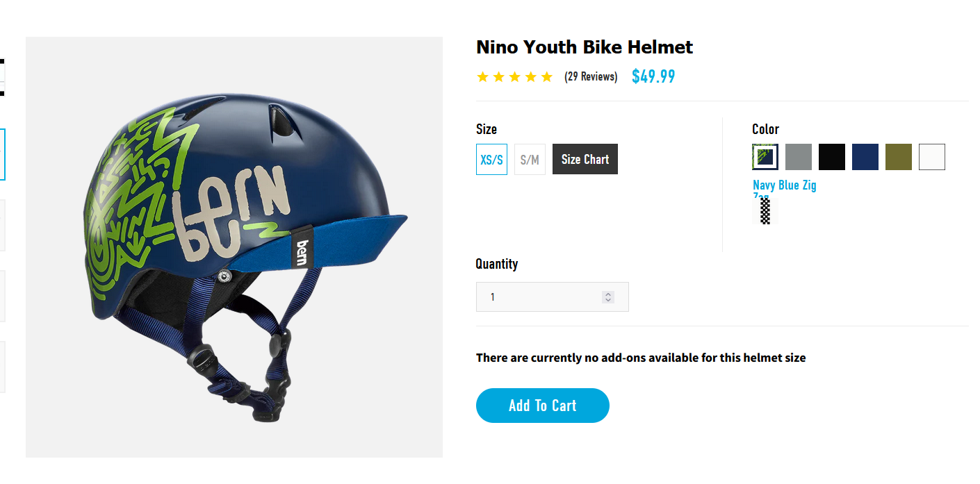Select the S/M size option
The height and width of the screenshot is (484, 980).
click(x=530, y=159)
